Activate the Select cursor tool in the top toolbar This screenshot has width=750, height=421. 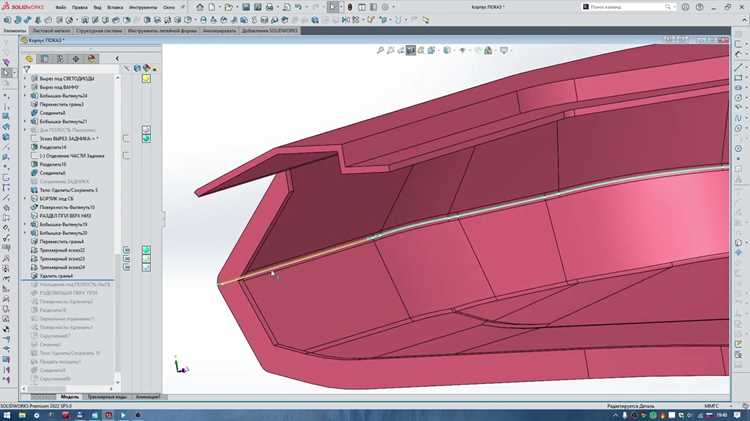coord(333,7)
